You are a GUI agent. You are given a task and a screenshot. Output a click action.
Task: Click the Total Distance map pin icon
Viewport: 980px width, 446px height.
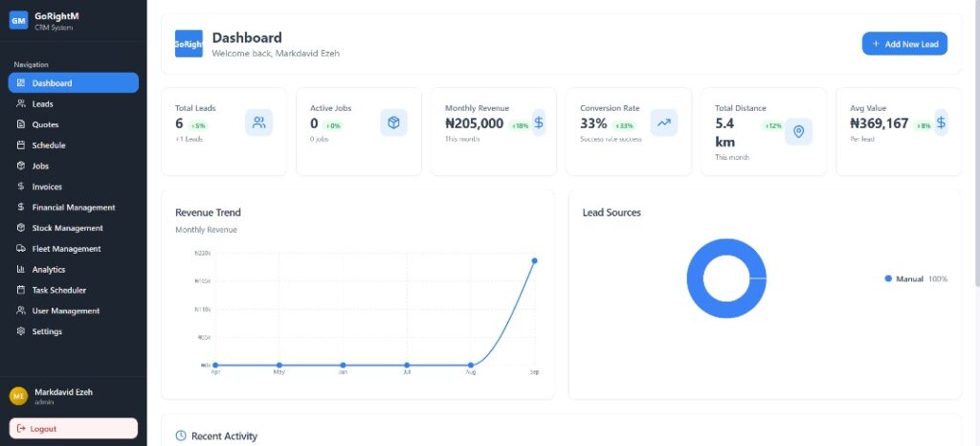798,132
